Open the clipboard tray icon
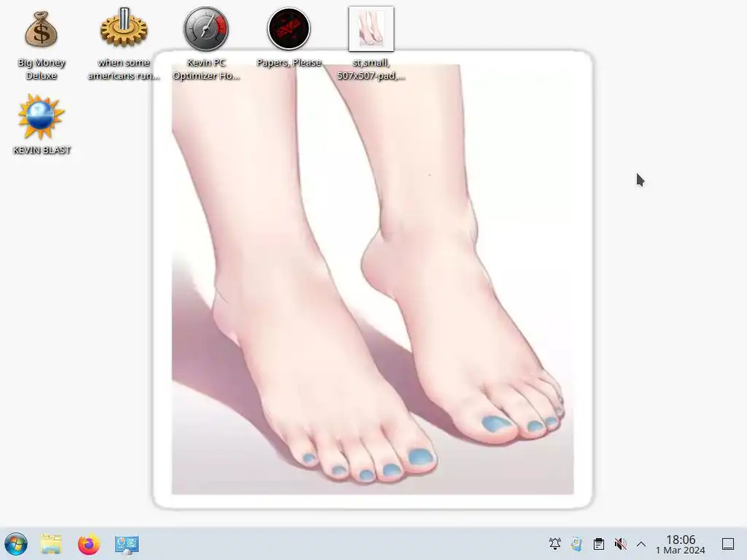Image resolution: width=747 pixels, height=560 pixels. 599,544
